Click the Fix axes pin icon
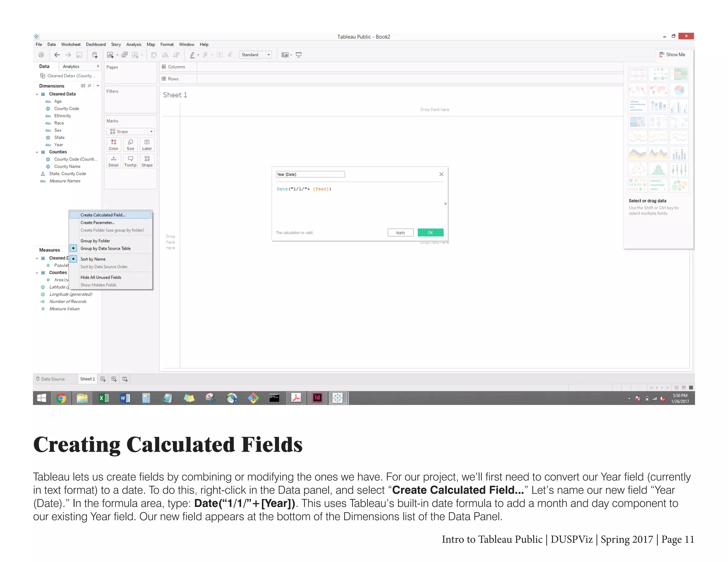Image resolution: width=728 pixels, height=562 pixels. tap(230, 55)
